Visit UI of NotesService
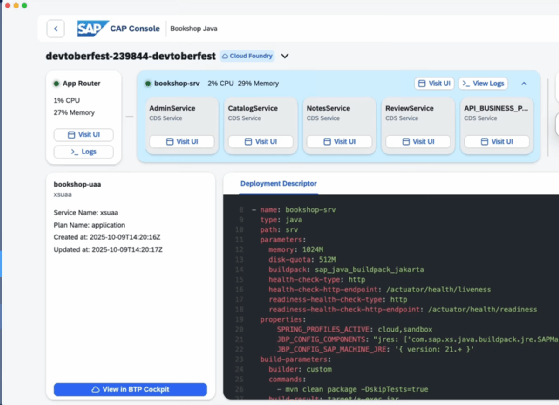The height and width of the screenshot is (405, 559). click(x=339, y=142)
